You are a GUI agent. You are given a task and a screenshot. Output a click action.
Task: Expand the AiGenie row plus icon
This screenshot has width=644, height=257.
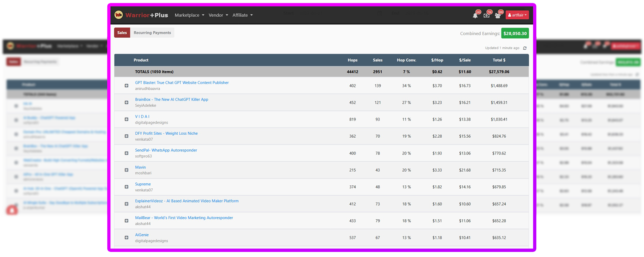[127, 238]
